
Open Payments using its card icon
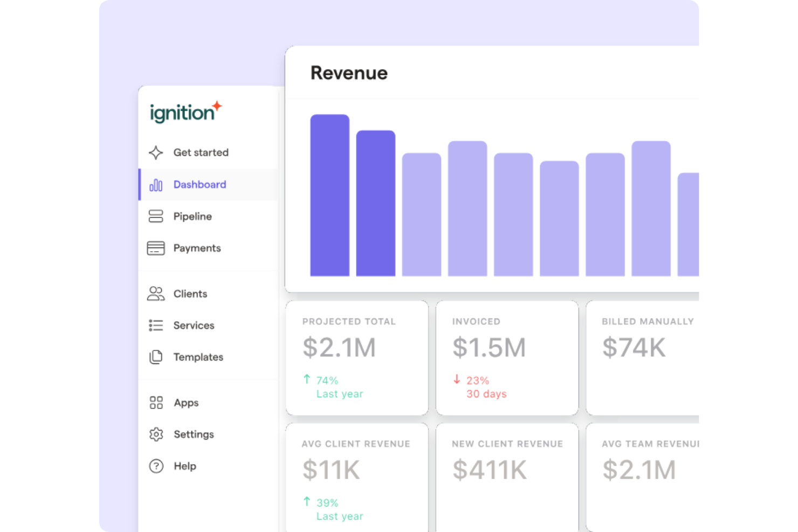click(x=155, y=248)
